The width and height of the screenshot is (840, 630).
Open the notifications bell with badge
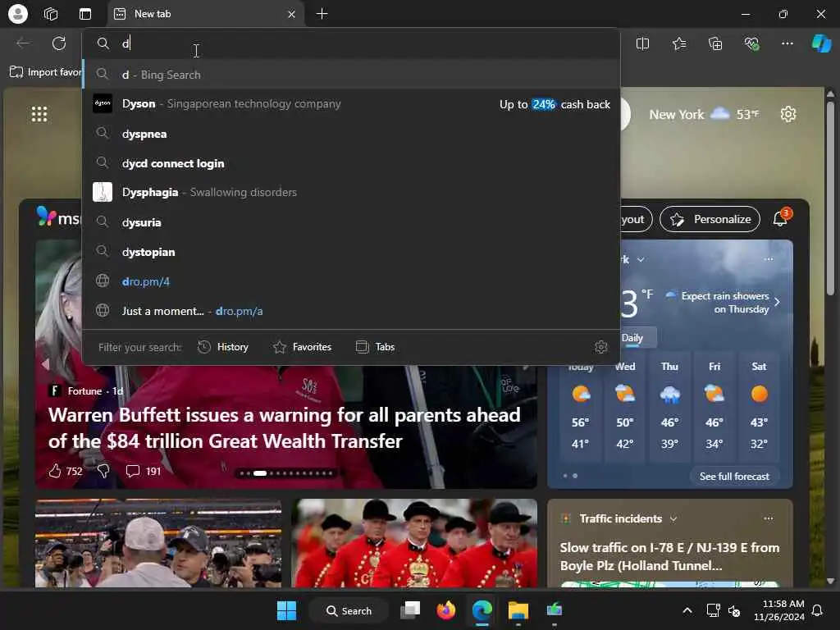click(781, 218)
